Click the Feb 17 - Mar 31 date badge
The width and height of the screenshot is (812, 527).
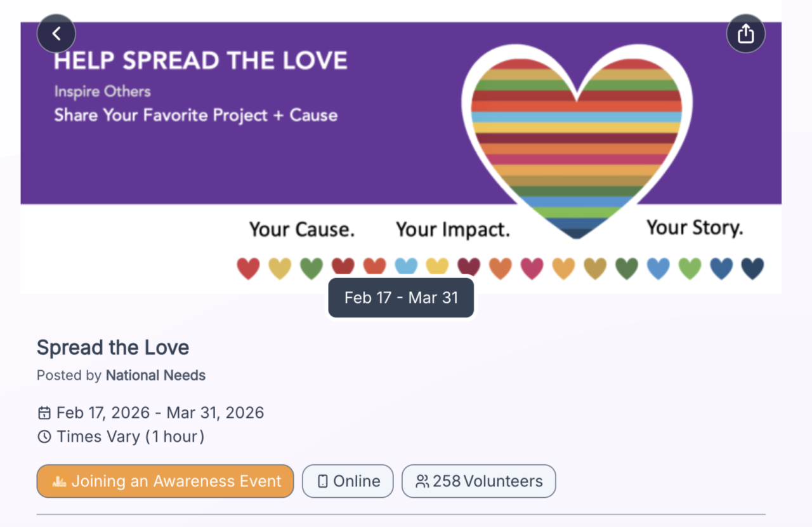[401, 298]
